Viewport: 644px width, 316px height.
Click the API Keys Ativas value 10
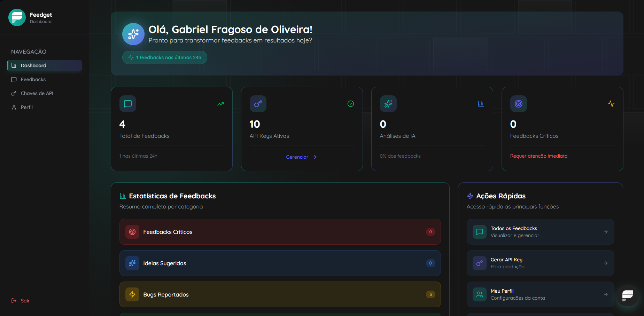[255, 124]
